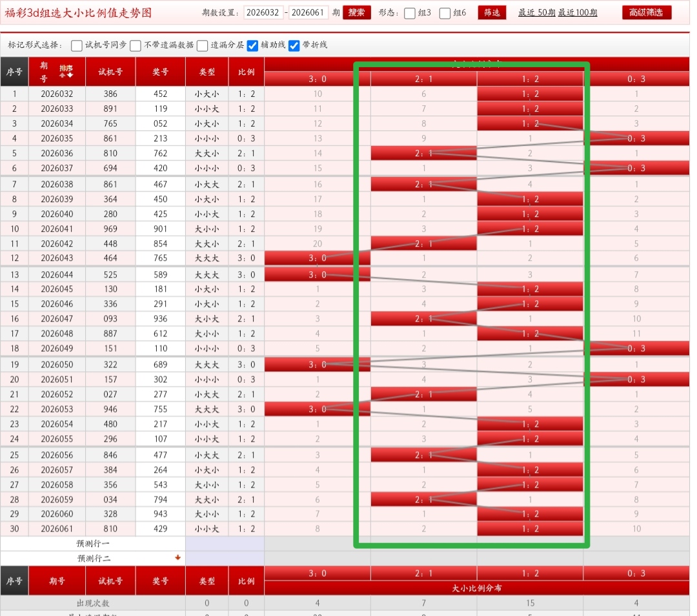The width and height of the screenshot is (697, 616).
Task: Tick the 组6 form checkbox
Action: (445, 13)
